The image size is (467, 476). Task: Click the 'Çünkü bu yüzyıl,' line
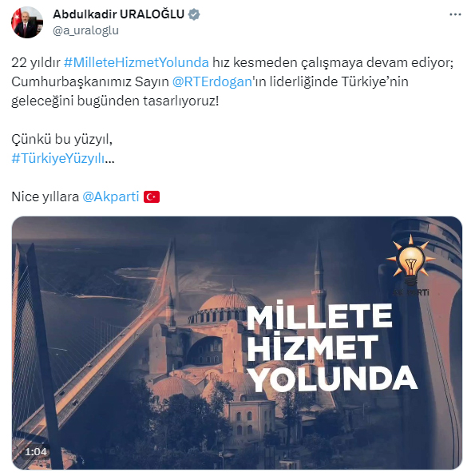pos(62,139)
